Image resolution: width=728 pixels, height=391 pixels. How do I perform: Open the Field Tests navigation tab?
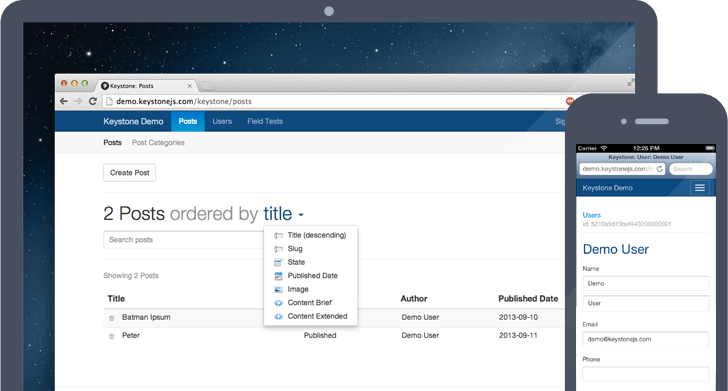click(265, 121)
